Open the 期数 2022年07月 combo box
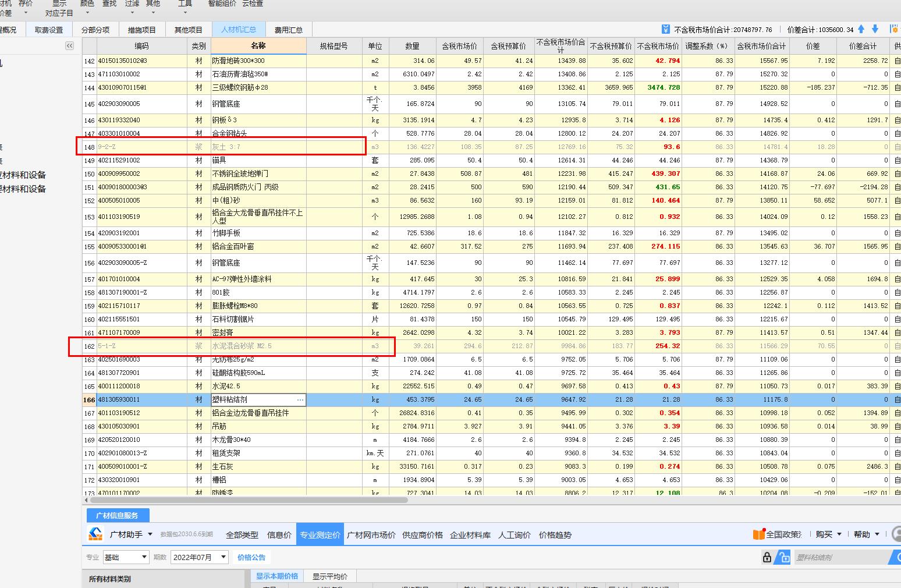Image resolution: width=901 pixels, height=588 pixels. [200, 557]
